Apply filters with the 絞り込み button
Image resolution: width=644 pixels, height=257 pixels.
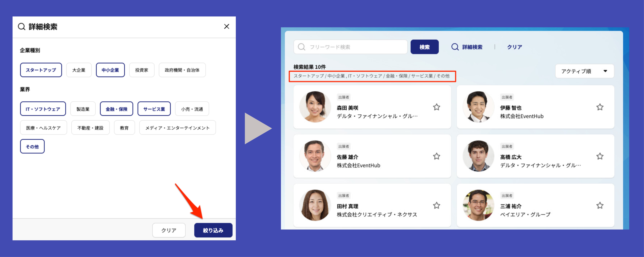tap(213, 230)
